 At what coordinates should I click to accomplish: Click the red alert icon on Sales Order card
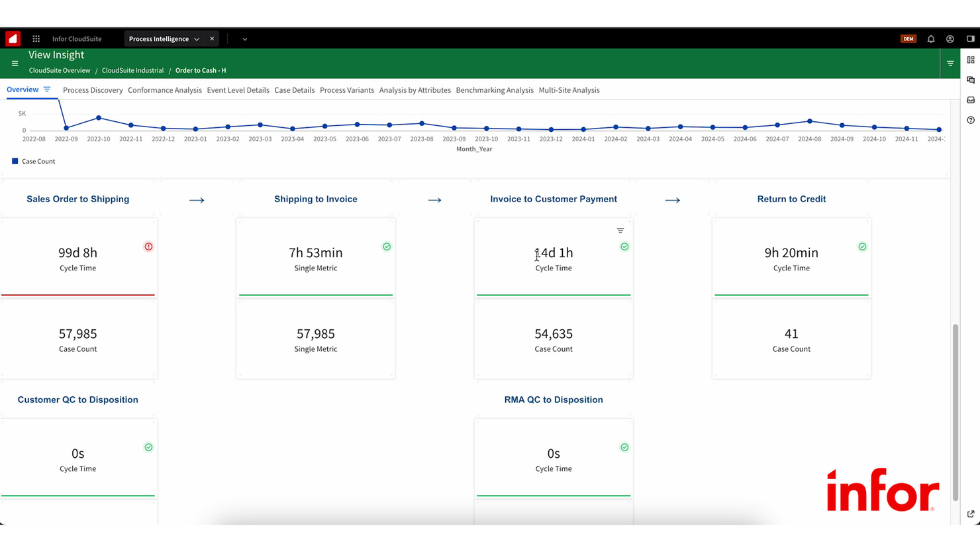pos(148,247)
